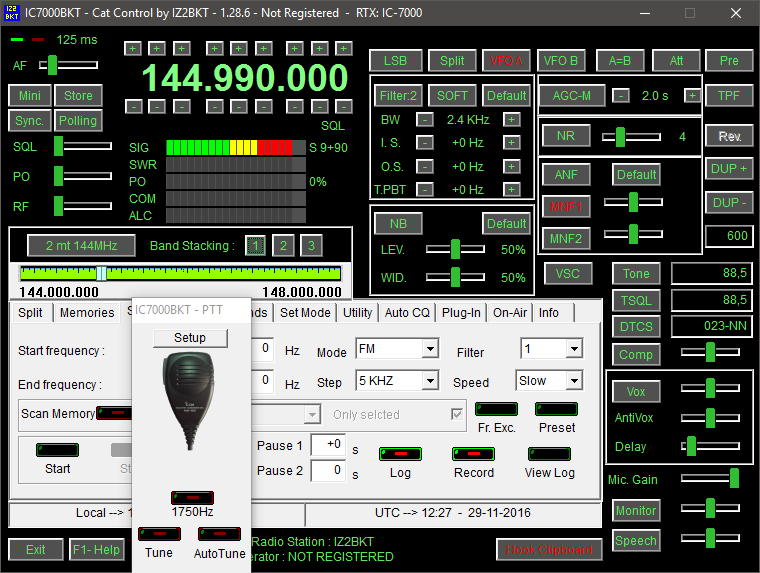
Task: Click the NB LEV. slider
Action: [455, 249]
